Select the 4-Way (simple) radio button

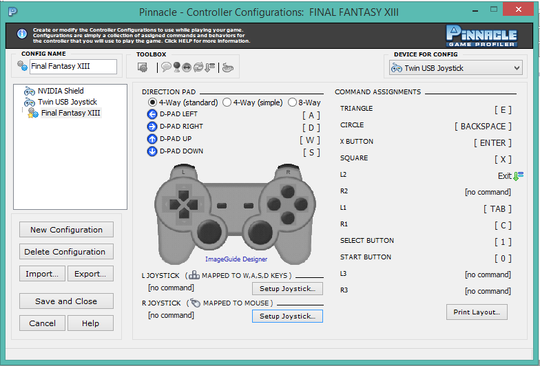[227, 102]
